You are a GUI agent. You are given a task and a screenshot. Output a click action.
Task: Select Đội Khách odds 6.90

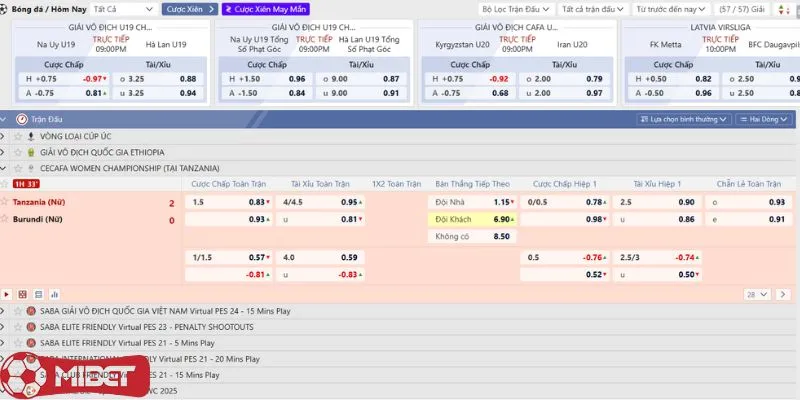tap(477, 219)
